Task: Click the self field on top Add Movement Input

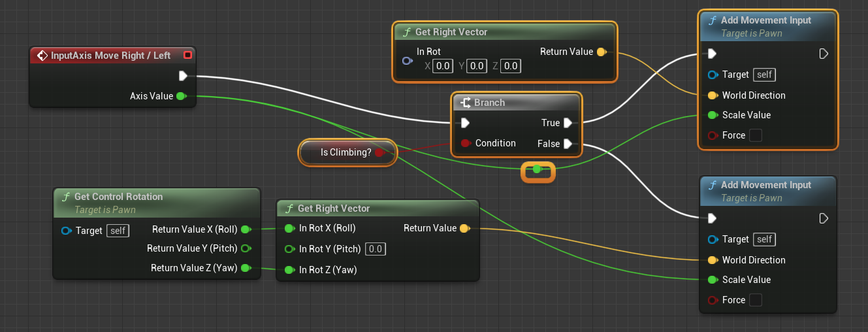Action: point(765,75)
